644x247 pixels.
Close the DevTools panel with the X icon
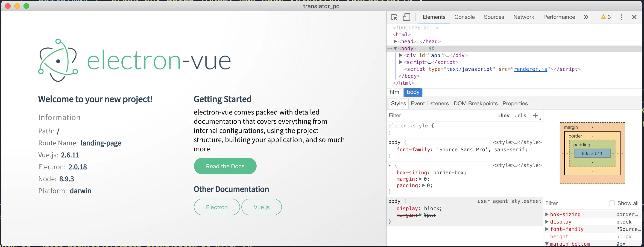[x=634, y=17]
